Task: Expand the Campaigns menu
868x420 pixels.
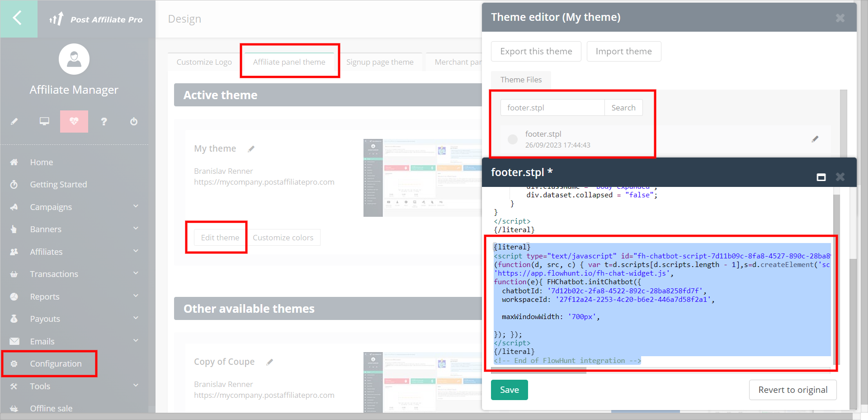Action: (x=136, y=206)
